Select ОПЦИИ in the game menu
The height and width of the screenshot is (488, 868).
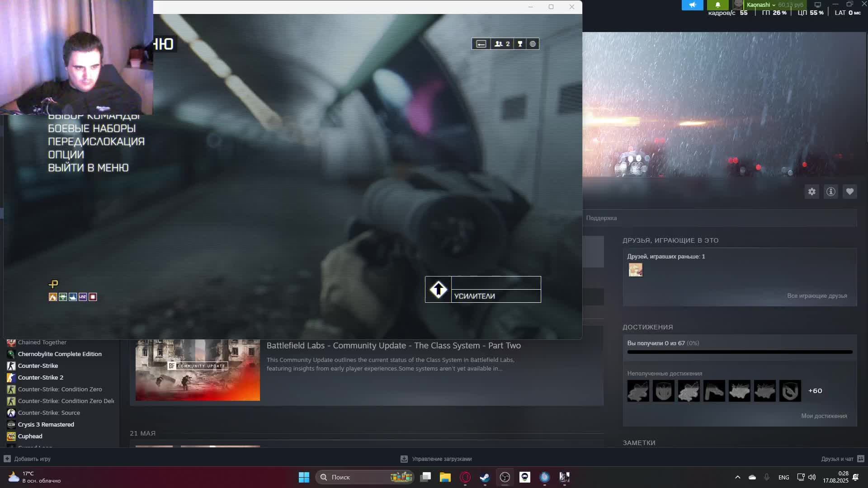(66, 155)
